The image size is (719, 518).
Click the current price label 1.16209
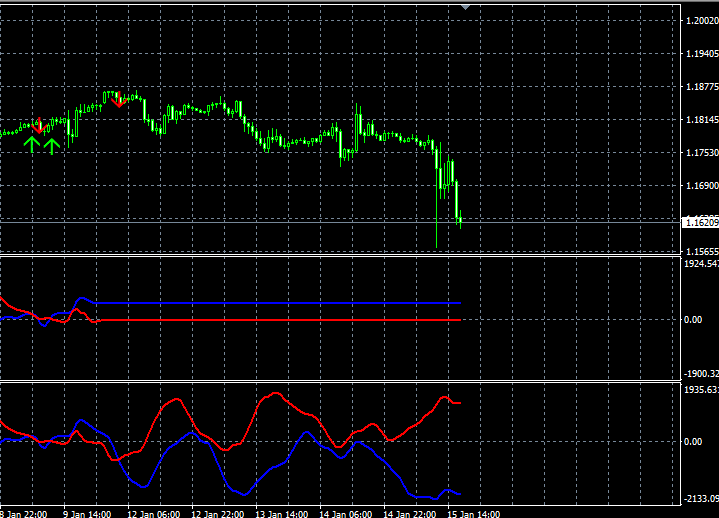pyautogui.click(x=700, y=223)
